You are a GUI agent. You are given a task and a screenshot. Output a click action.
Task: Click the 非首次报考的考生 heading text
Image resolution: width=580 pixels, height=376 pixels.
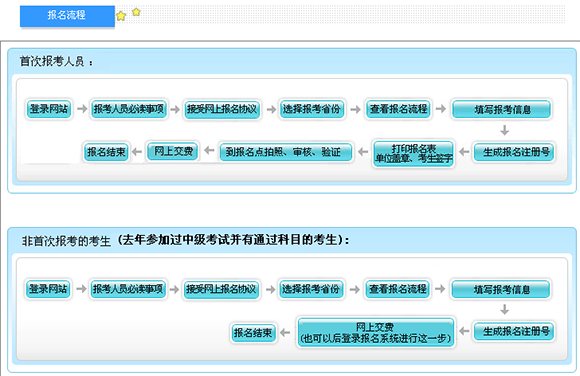(66, 241)
